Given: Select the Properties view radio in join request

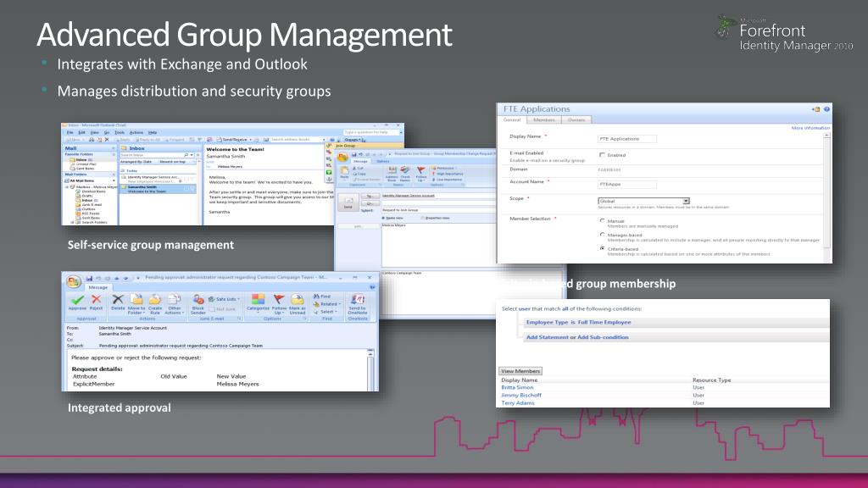Looking at the screenshot, I should (422, 218).
